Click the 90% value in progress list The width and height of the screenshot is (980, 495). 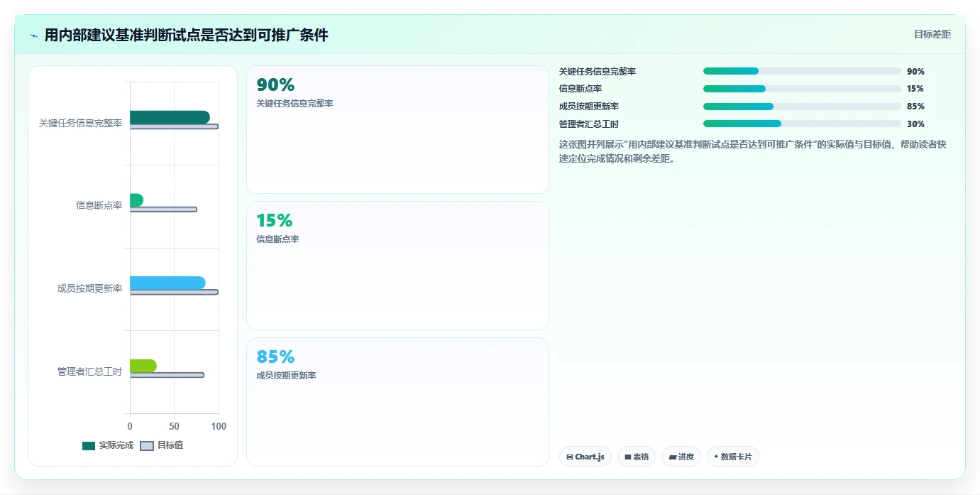915,72
